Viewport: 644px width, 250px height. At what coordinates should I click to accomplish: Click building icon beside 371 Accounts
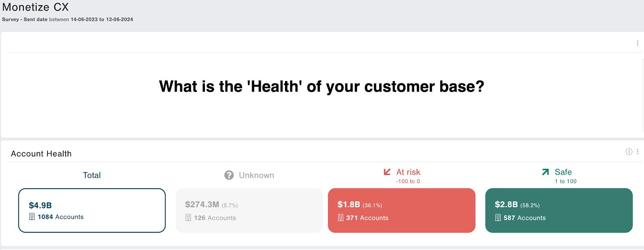coord(341,218)
